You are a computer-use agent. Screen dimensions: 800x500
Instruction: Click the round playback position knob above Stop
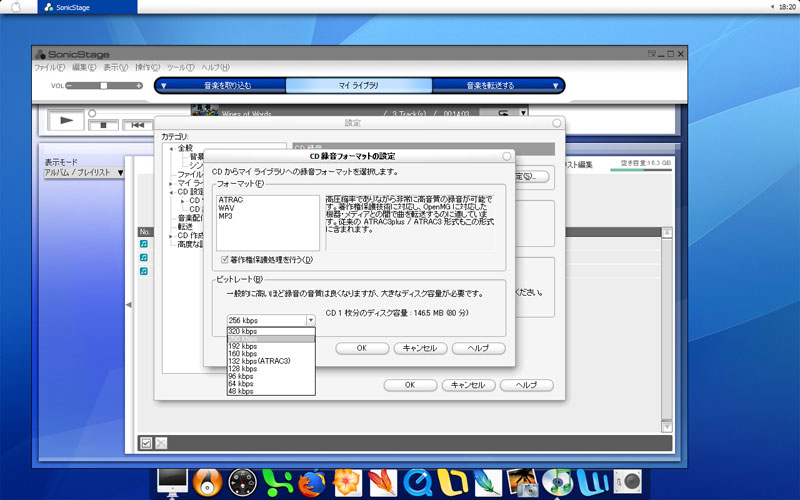[x=92, y=113]
